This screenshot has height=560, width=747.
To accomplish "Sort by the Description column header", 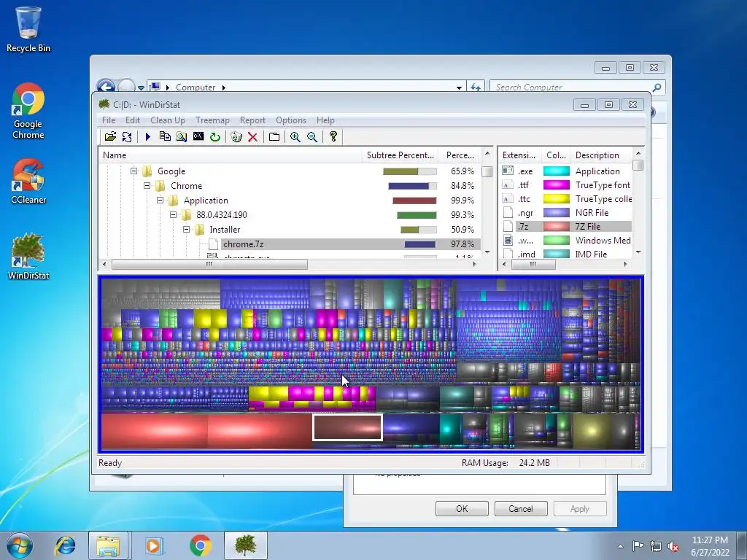I will coord(602,155).
